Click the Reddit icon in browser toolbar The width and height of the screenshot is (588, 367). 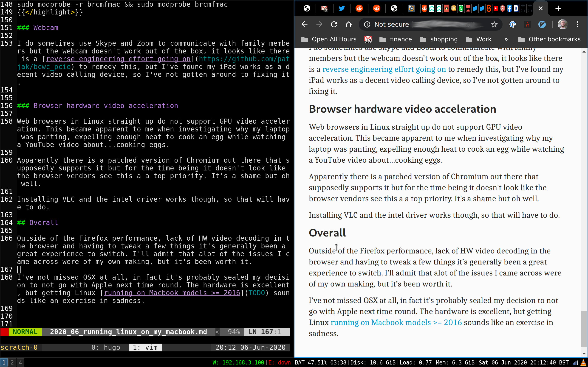[359, 8]
